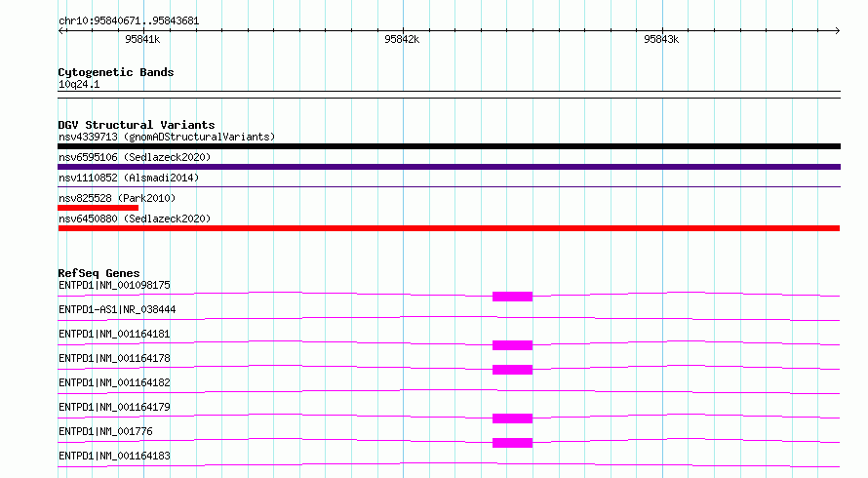Click the 10q24.1 band label
Screen dimensions: 868x478
(x=79, y=85)
